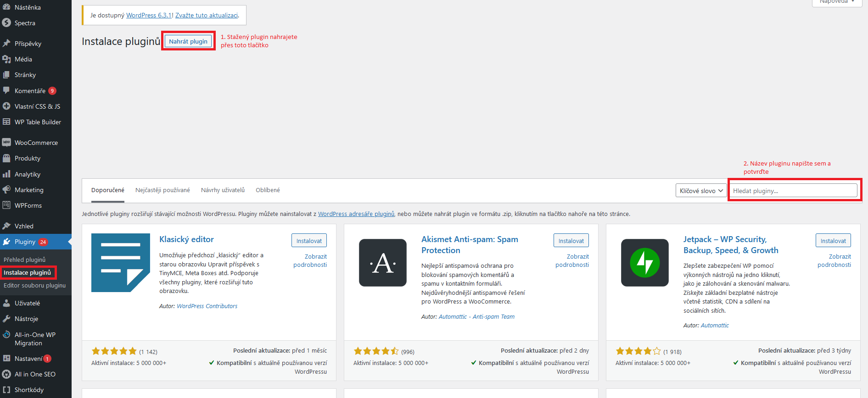Expand the Nápověda help dropdown

pyautogui.click(x=837, y=2)
